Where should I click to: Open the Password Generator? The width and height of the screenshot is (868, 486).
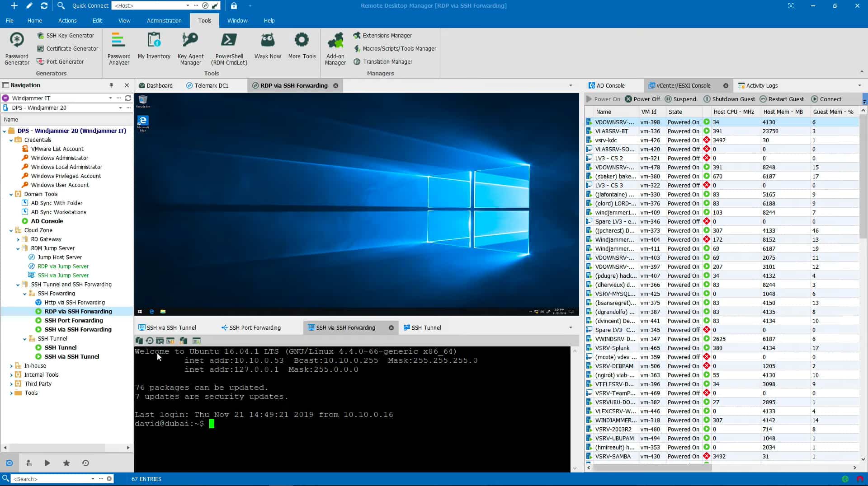pyautogui.click(x=16, y=47)
